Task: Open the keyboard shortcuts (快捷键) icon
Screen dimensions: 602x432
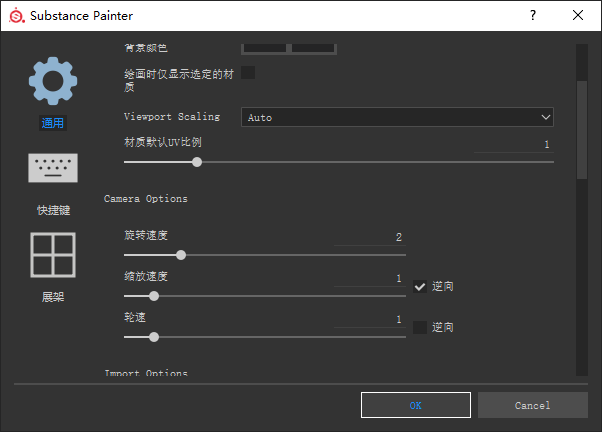Action: pos(52,169)
